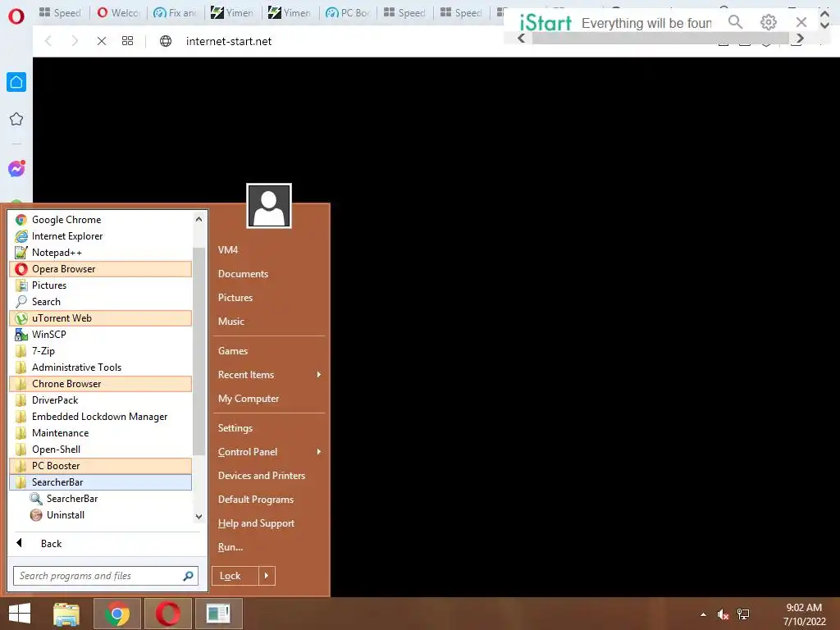Screen dimensions: 840x630
Task: Click the globe site info icon
Action: click(166, 41)
